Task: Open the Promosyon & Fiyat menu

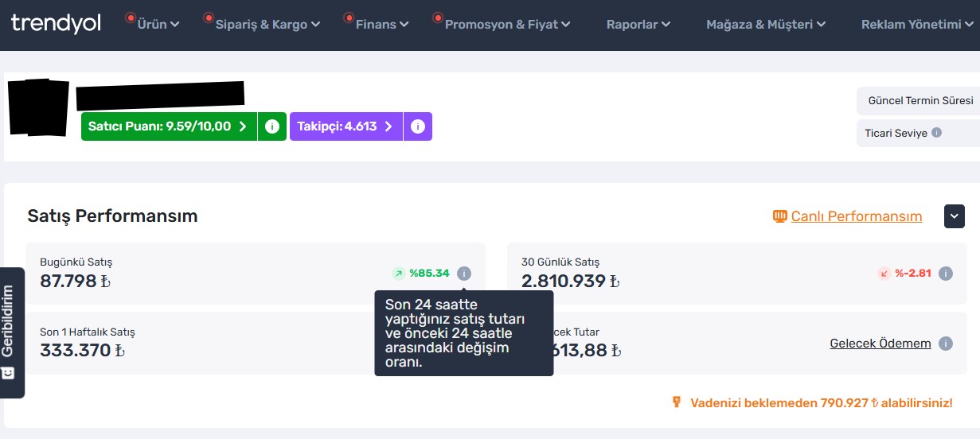Action: (x=507, y=25)
